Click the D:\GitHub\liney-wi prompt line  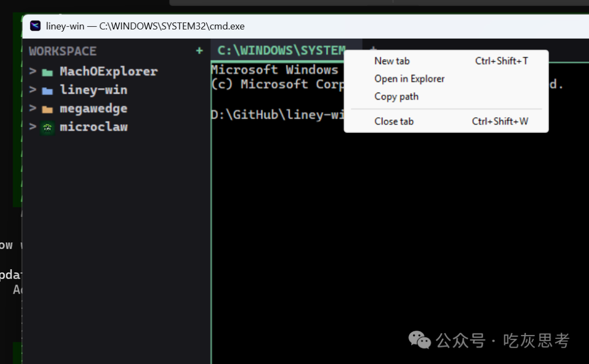point(278,114)
